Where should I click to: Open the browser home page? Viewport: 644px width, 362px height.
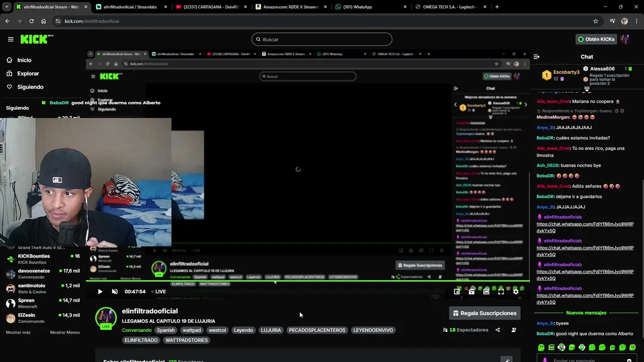click(43, 21)
